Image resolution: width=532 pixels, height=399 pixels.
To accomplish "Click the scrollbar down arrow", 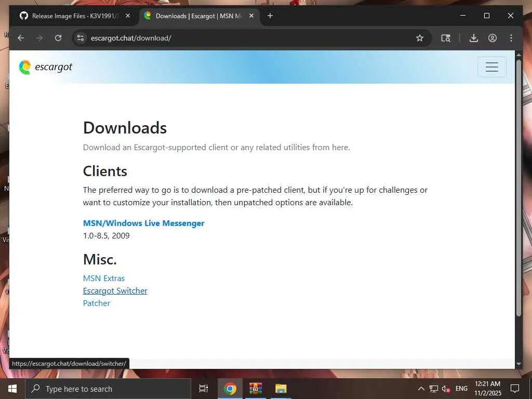I will 518,364.
